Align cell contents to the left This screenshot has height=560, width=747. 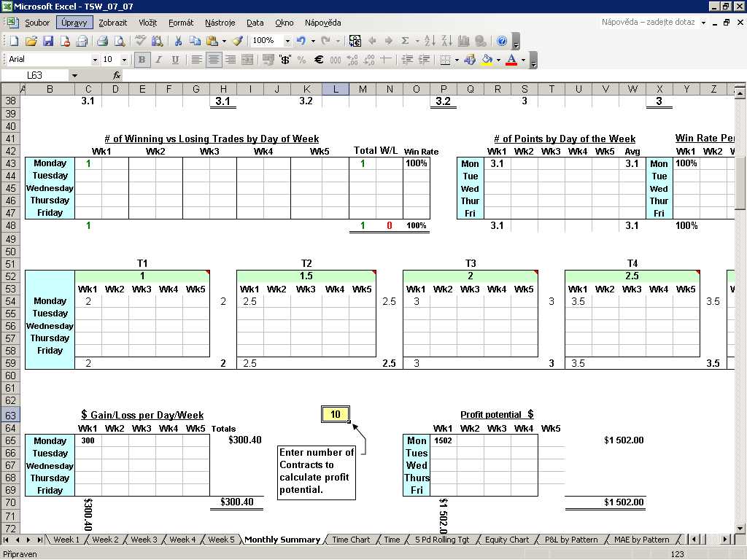(x=196, y=60)
